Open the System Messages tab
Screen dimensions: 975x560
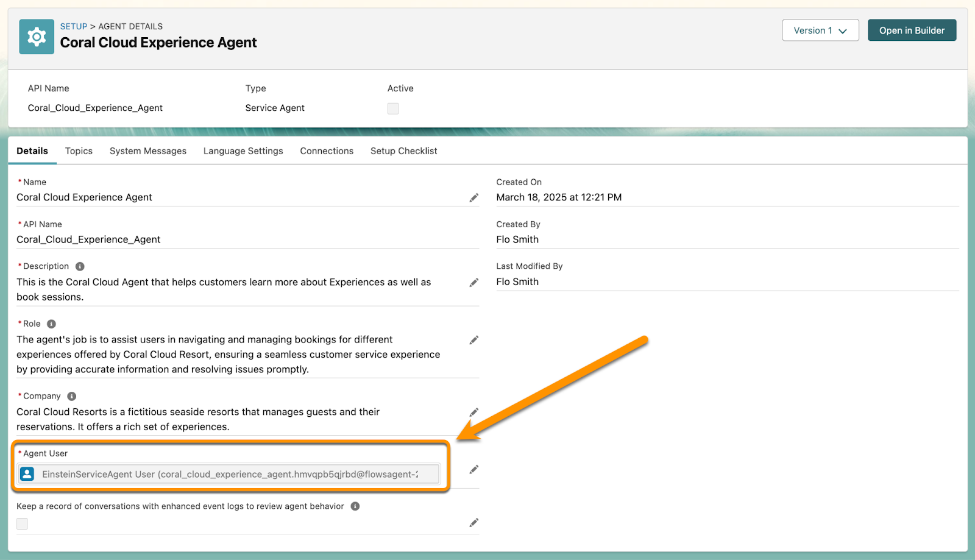(147, 151)
